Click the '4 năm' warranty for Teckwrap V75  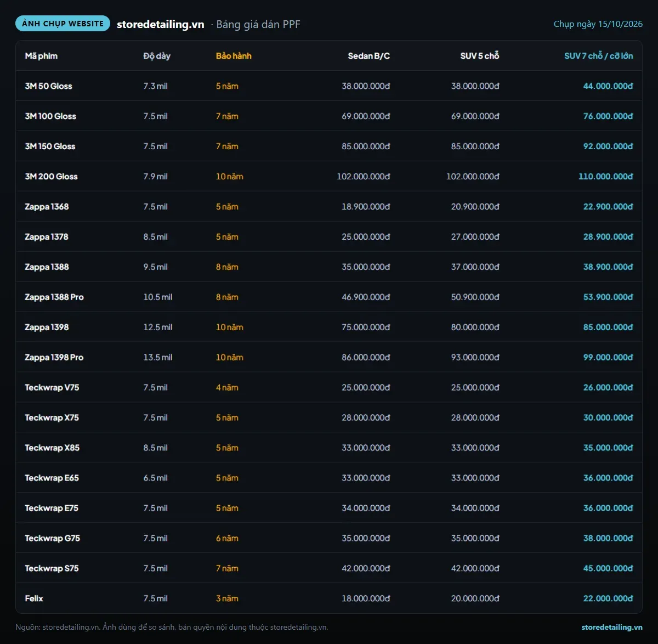pos(227,388)
